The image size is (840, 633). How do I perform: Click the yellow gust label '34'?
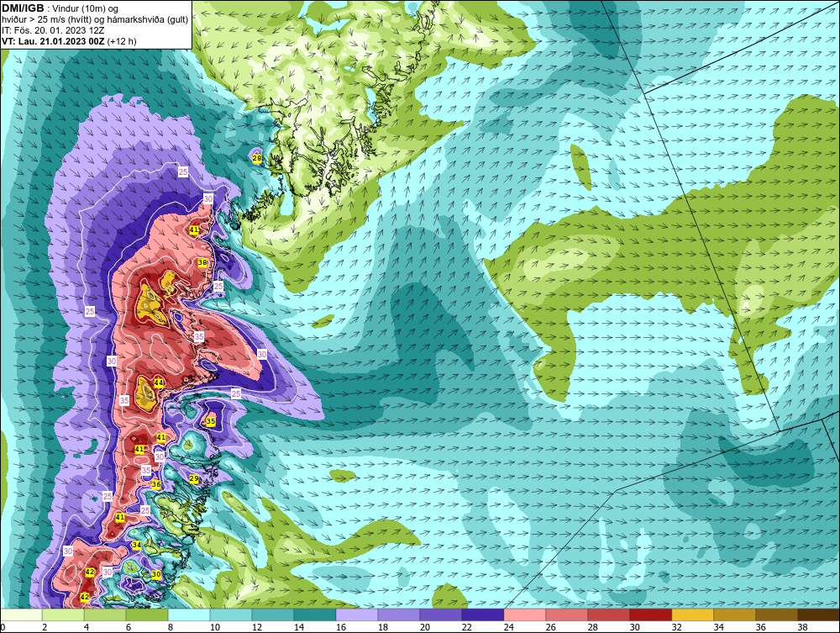click(x=137, y=545)
